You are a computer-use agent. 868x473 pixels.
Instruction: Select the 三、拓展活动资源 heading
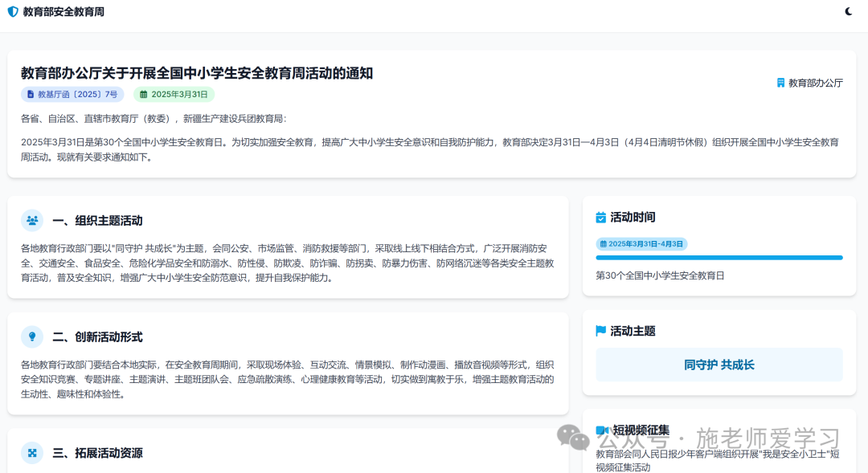(97, 453)
